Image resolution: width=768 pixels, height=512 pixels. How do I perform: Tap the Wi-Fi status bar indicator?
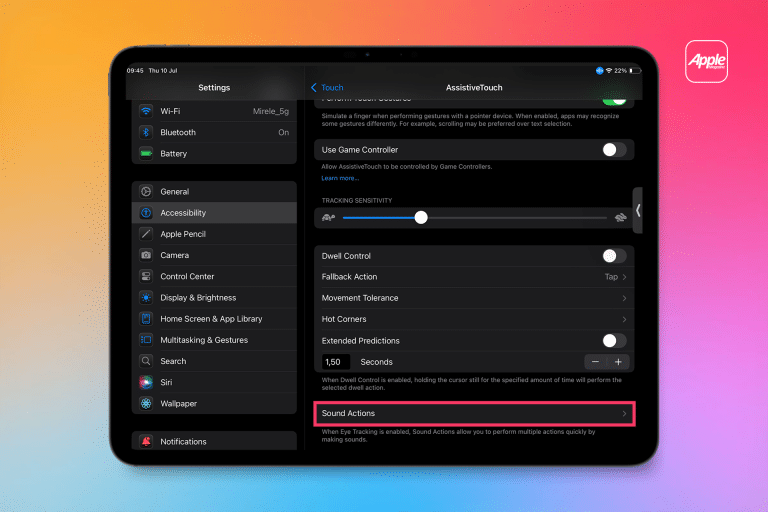(x=609, y=71)
